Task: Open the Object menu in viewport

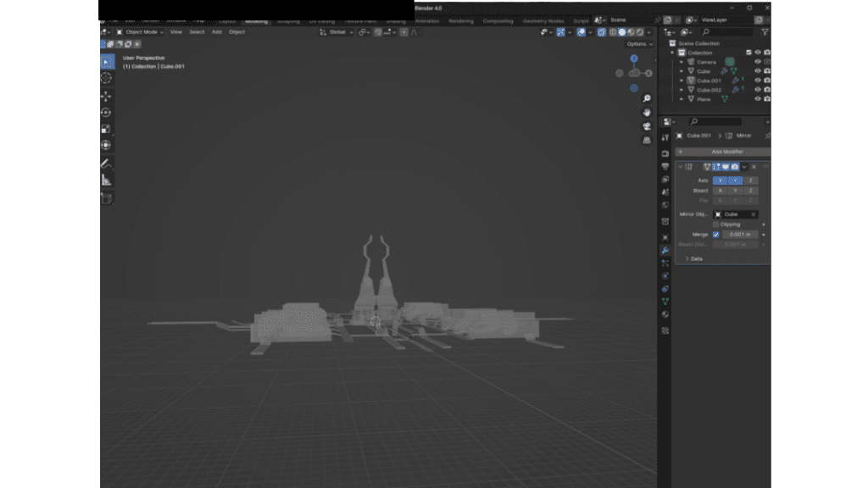Action: 237,32
